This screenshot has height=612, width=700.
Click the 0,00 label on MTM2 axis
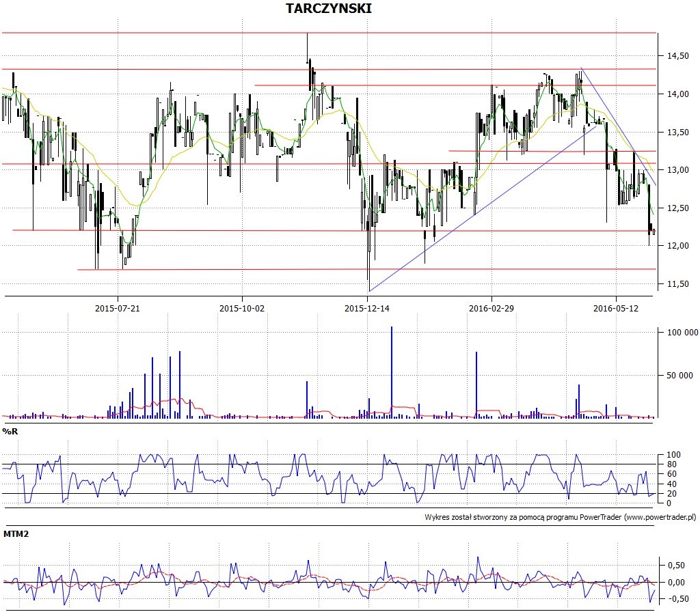coord(676,582)
